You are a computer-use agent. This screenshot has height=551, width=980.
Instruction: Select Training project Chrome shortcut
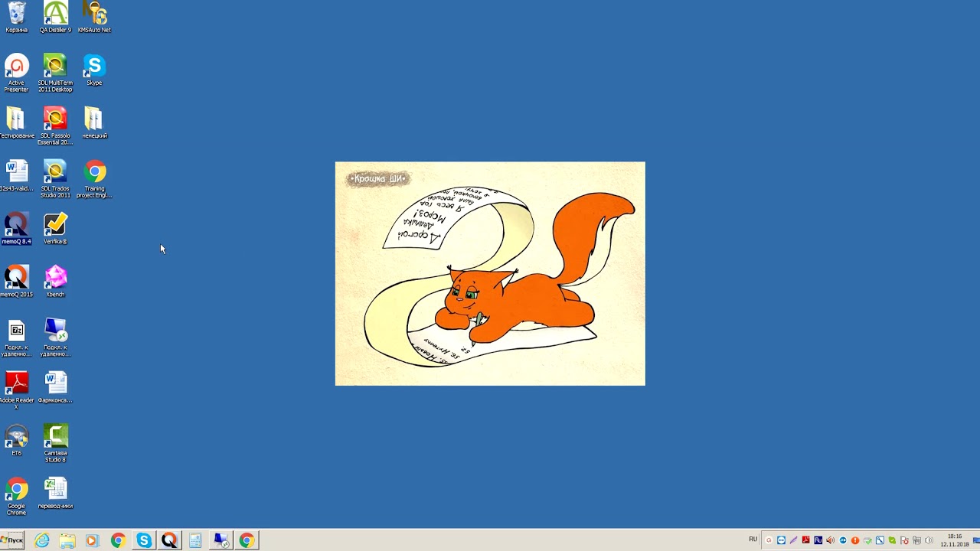click(94, 178)
